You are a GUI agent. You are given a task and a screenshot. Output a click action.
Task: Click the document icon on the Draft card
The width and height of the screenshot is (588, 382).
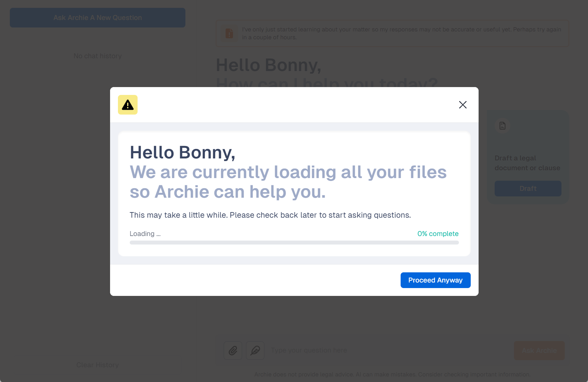pos(503,126)
